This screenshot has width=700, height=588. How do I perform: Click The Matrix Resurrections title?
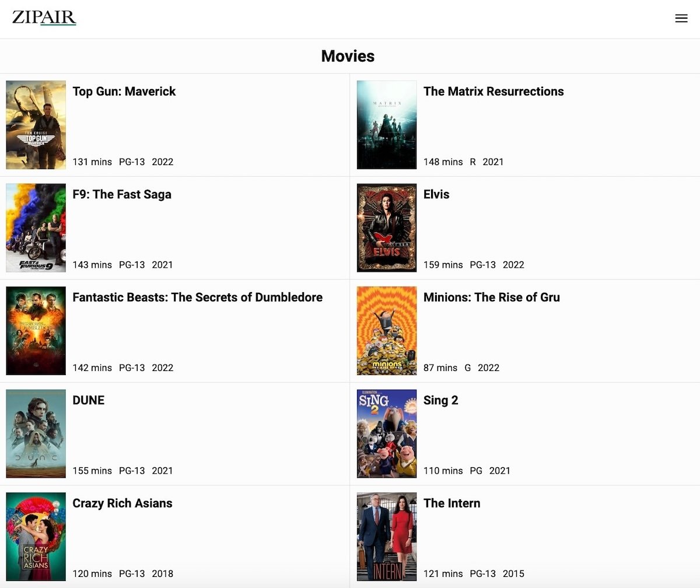point(494,92)
